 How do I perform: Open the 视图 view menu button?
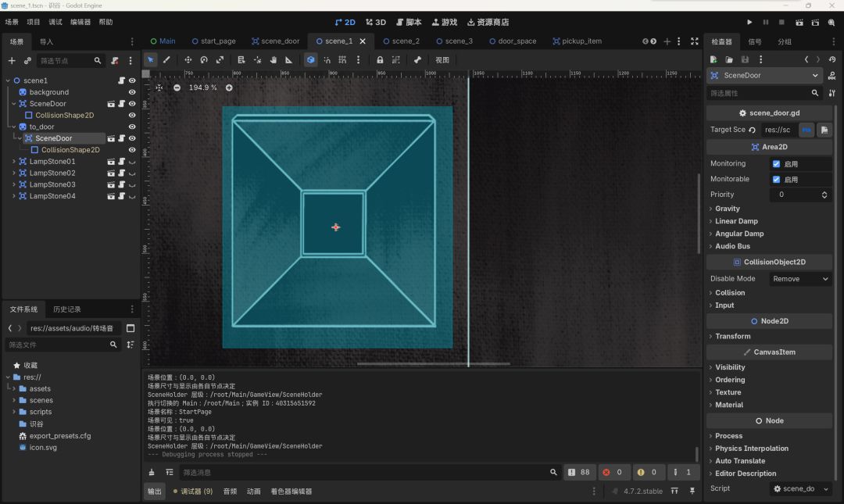[x=442, y=59]
